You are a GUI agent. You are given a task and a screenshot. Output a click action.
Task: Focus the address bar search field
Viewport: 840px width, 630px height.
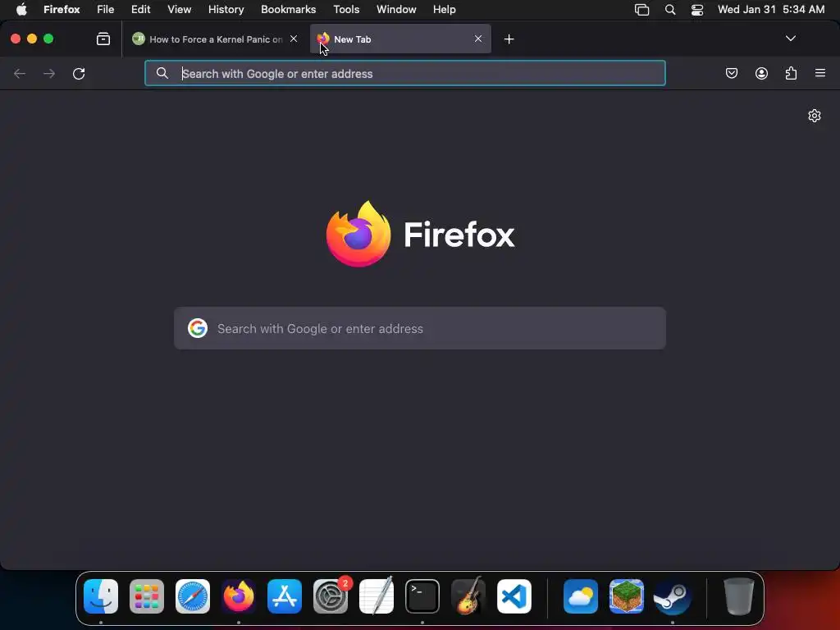point(405,73)
